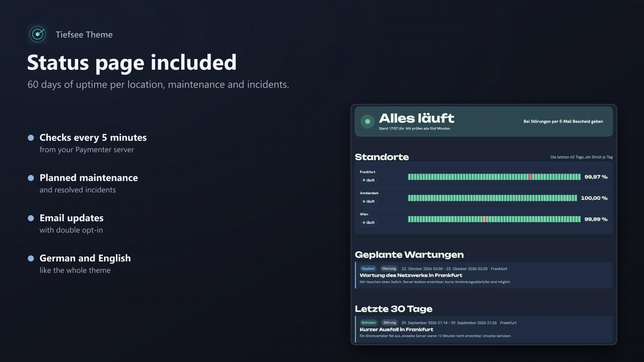Click the 'läuft' badge under Amsterdam

pyautogui.click(x=369, y=201)
